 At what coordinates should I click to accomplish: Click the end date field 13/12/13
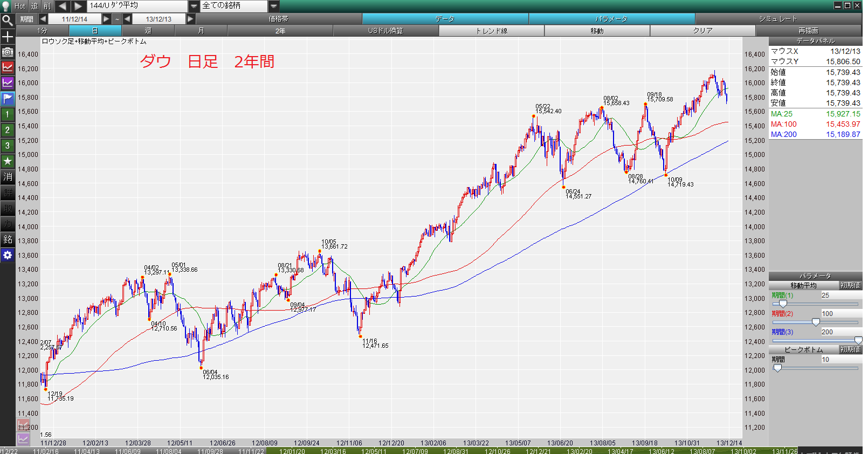tap(159, 19)
